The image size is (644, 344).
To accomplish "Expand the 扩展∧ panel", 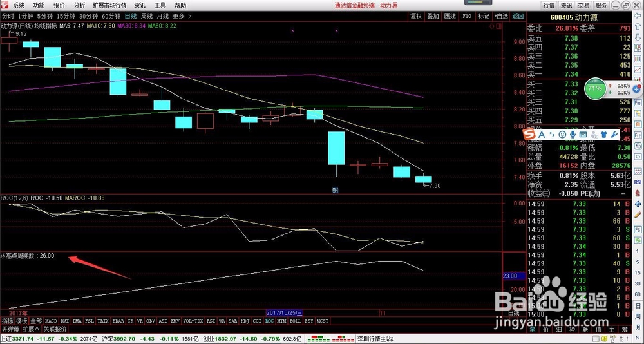I will [x=31, y=329].
